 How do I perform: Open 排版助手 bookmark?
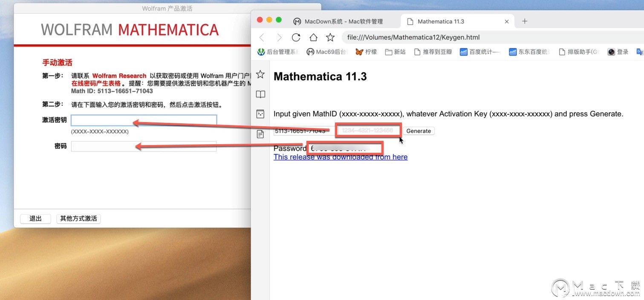pyautogui.click(x=578, y=52)
